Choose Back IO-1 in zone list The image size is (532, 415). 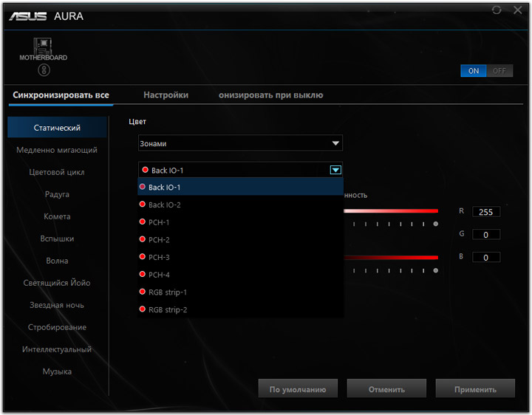pos(240,187)
